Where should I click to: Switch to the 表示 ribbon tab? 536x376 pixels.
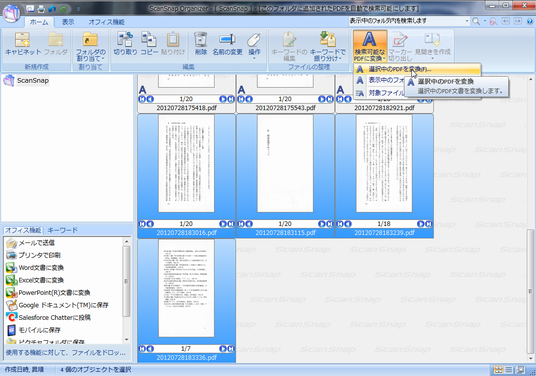click(68, 22)
